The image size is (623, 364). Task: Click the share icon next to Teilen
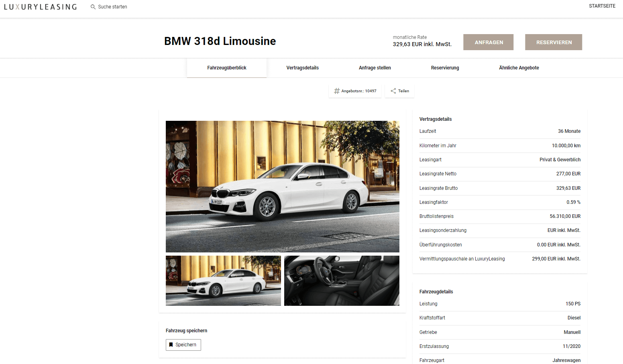click(x=393, y=91)
